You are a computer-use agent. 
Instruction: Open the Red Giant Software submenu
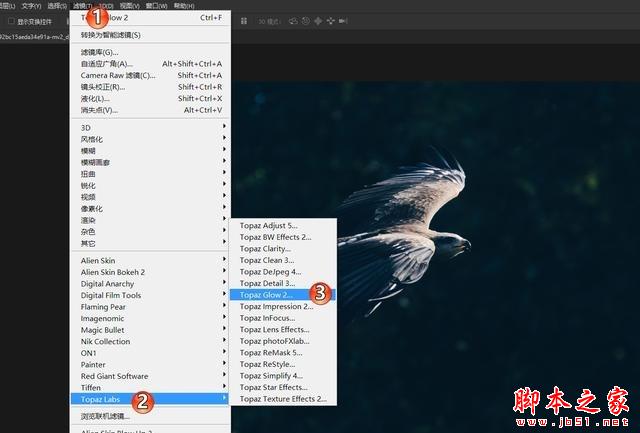click(x=150, y=376)
